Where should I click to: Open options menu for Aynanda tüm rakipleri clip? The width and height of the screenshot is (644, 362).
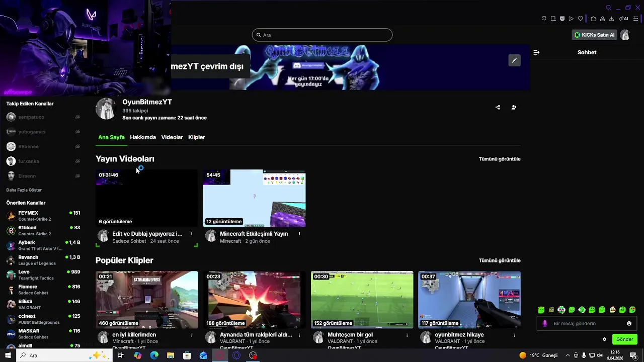coord(299,335)
